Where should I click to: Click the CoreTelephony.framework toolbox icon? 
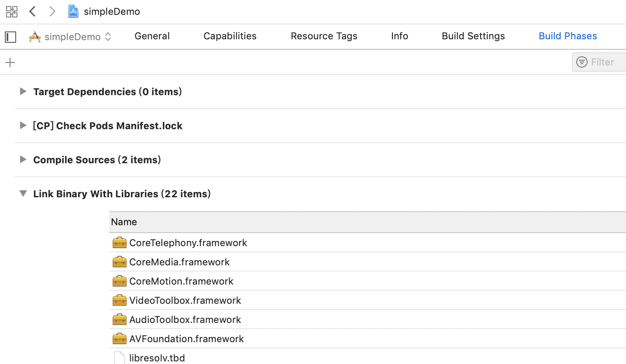(119, 243)
